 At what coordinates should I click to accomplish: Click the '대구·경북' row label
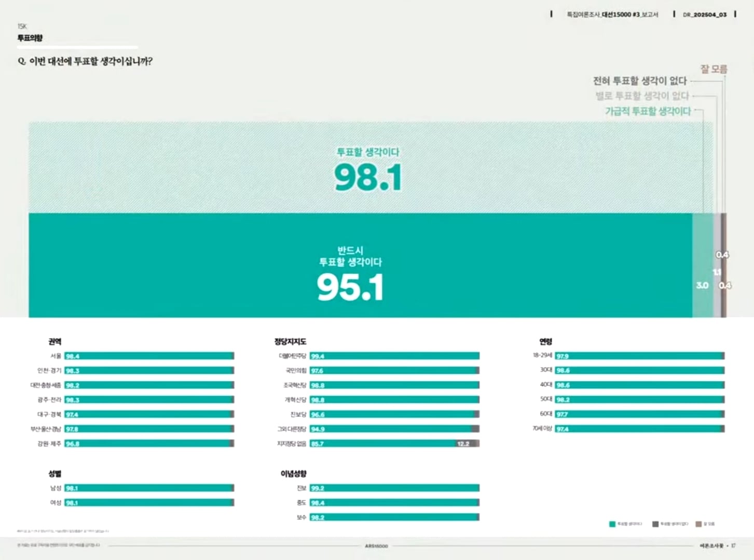click(49, 414)
